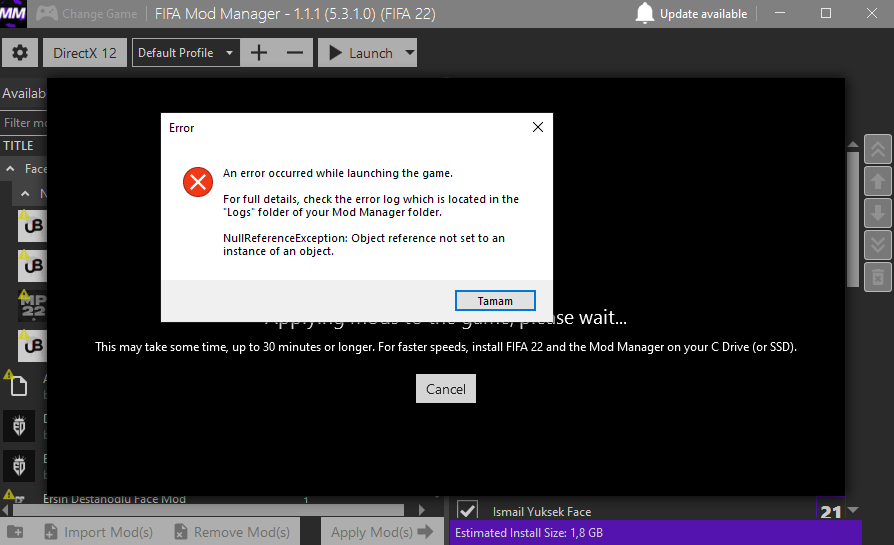Select first UB mod thumbnail
This screenshot has width=894, height=545.
click(32, 226)
